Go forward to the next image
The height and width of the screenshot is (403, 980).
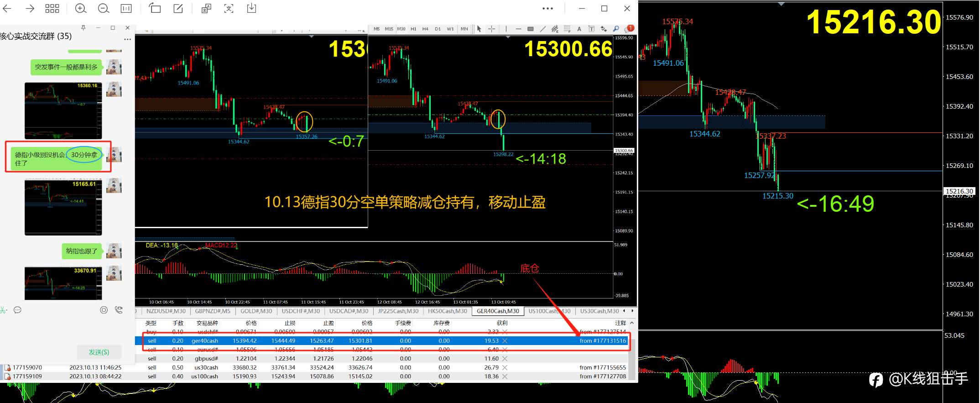(30, 8)
